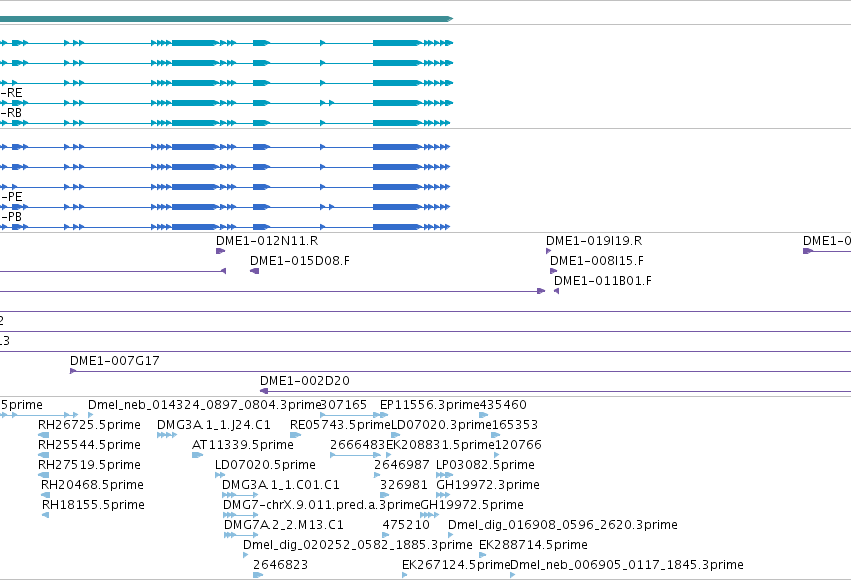Click the transcript labeled -RE
851x580 pixels.
[x=226, y=103]
